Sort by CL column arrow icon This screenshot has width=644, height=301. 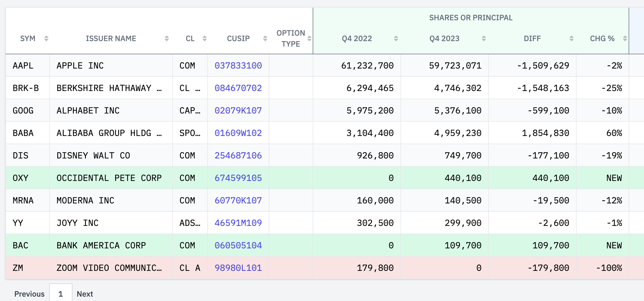204,38
